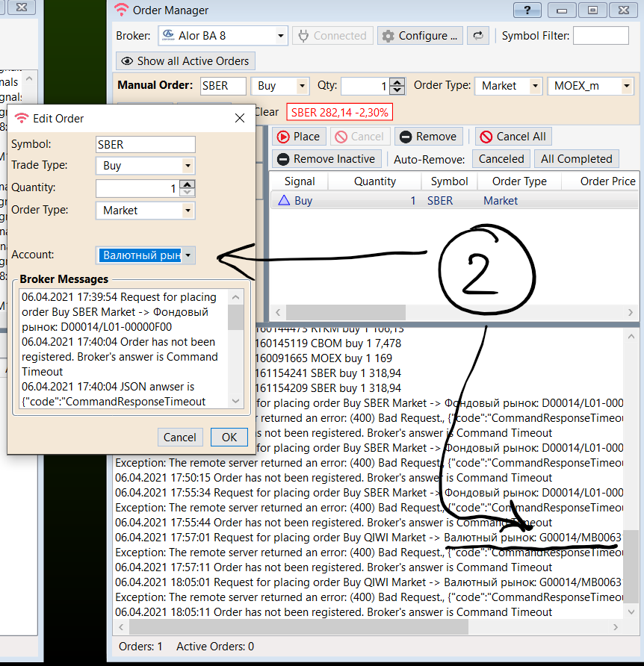The width and height of the screenshot is (644, 666).
Task: Click the Edit Order Quantity field
Action: pyautogui.click(x=137, y=188)
